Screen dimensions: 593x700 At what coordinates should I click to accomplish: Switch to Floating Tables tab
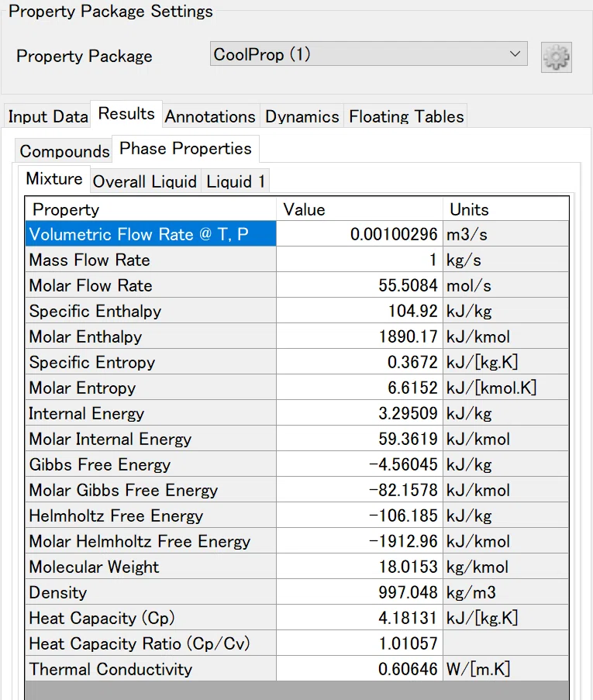click(406, 116)
